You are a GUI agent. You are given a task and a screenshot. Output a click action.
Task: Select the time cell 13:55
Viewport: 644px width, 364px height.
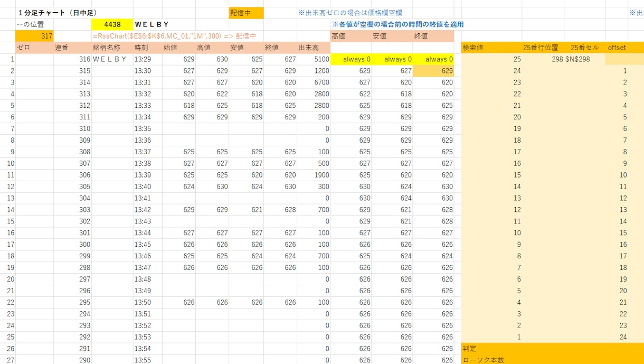(148, 360)
